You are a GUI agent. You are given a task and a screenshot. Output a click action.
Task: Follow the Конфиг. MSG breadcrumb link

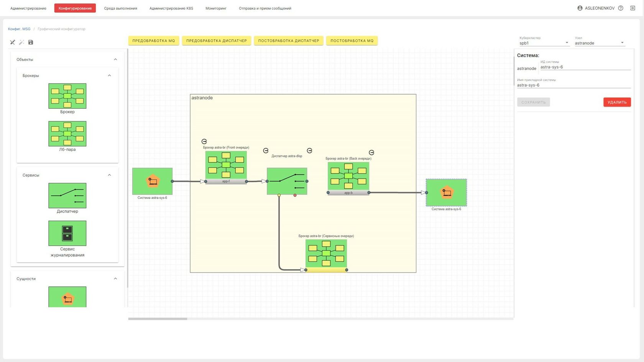tap(19, 29)
